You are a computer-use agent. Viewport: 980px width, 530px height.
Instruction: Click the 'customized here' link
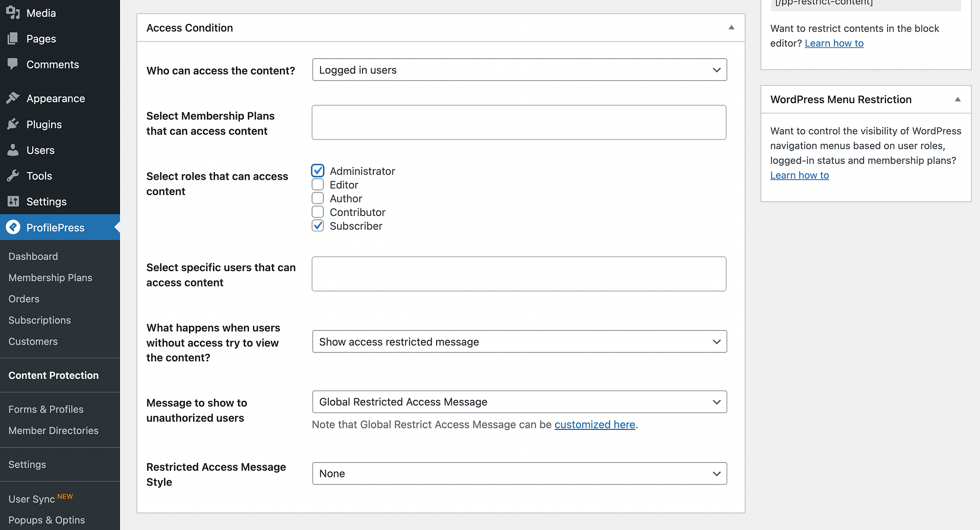[x=594, y=424]
